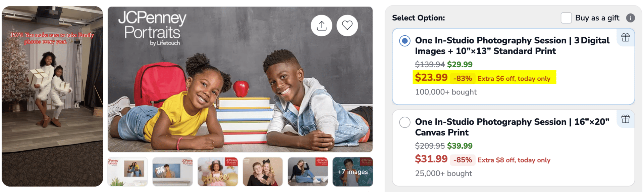Click the 16"×20" Canvas Print option title

click(512, 127)
